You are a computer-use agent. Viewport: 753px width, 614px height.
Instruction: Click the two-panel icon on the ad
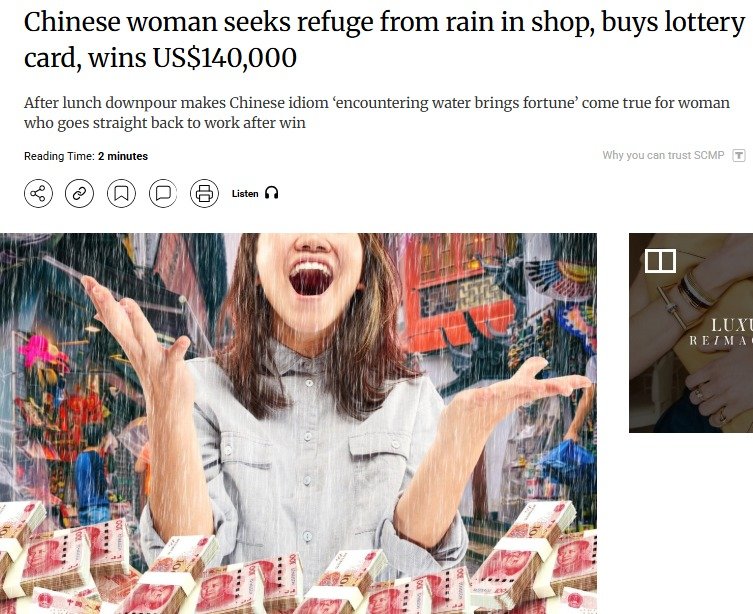click(660, 261)
